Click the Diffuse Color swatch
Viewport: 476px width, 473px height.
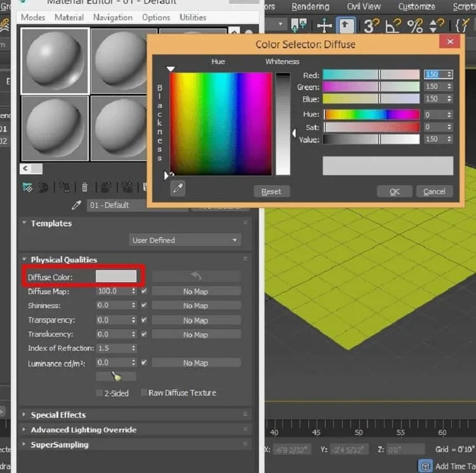pyautogui.click(x=116, y=276)
